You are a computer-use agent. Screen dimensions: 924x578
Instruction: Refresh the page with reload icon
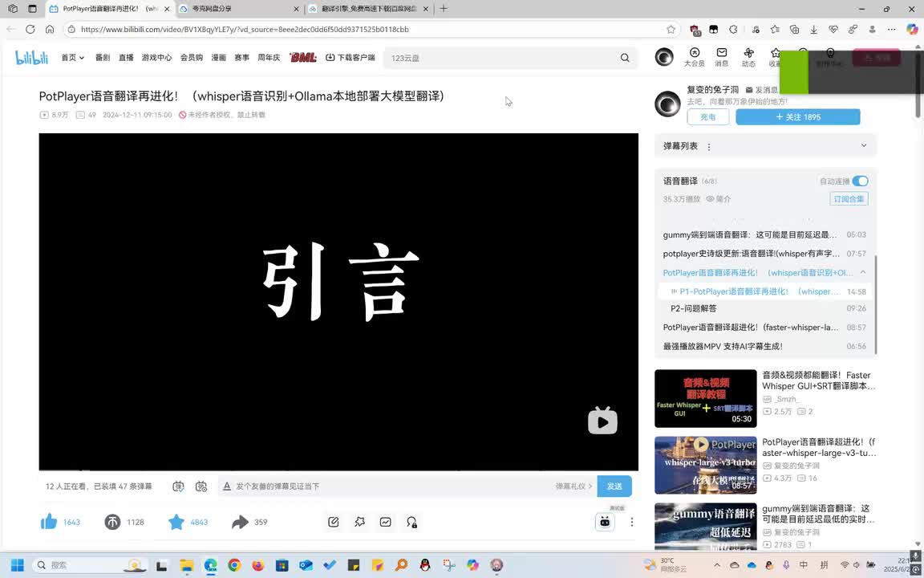pos(30,29)
